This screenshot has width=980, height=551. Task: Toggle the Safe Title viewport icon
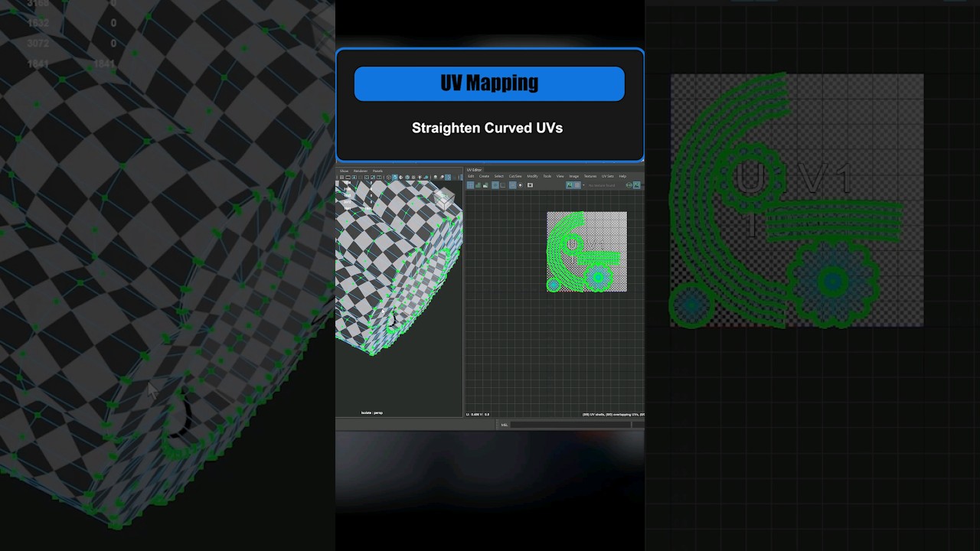click(379, 178)
